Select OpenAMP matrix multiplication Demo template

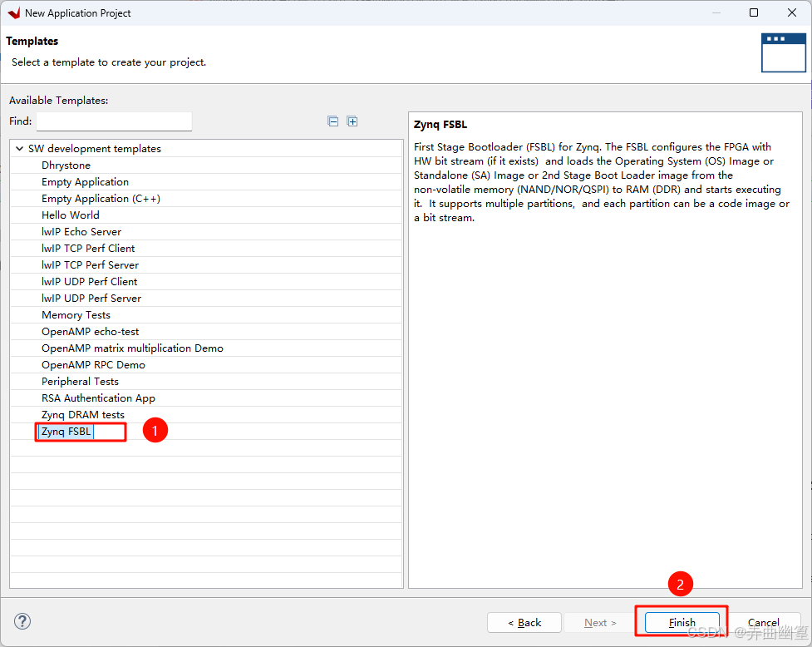pos(132,348)
